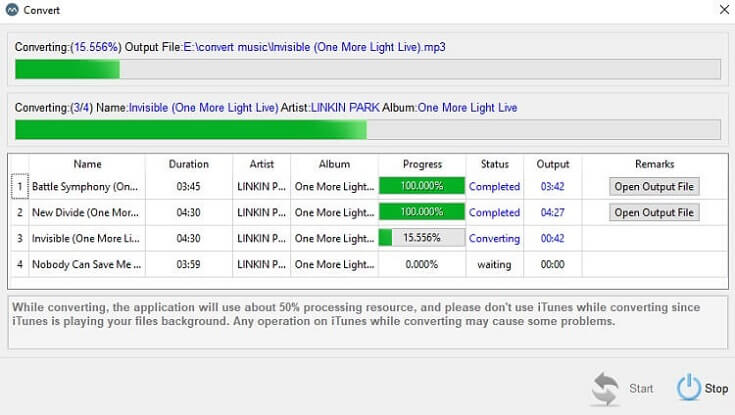Click the 15.556% progress bar in row 3
The image size is (735, 415).
pyautogui.click(x=422, y=238)
